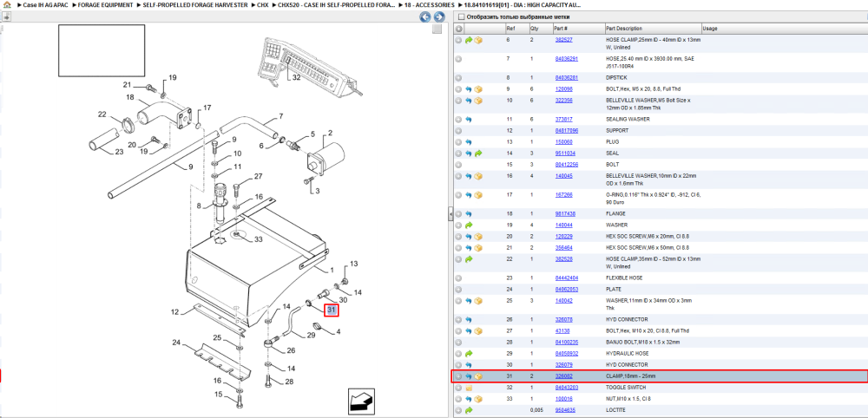This screenshot has width=868, height=418.
Task: Click the green arrow icon in SEAL row
Action: point(477,153)
